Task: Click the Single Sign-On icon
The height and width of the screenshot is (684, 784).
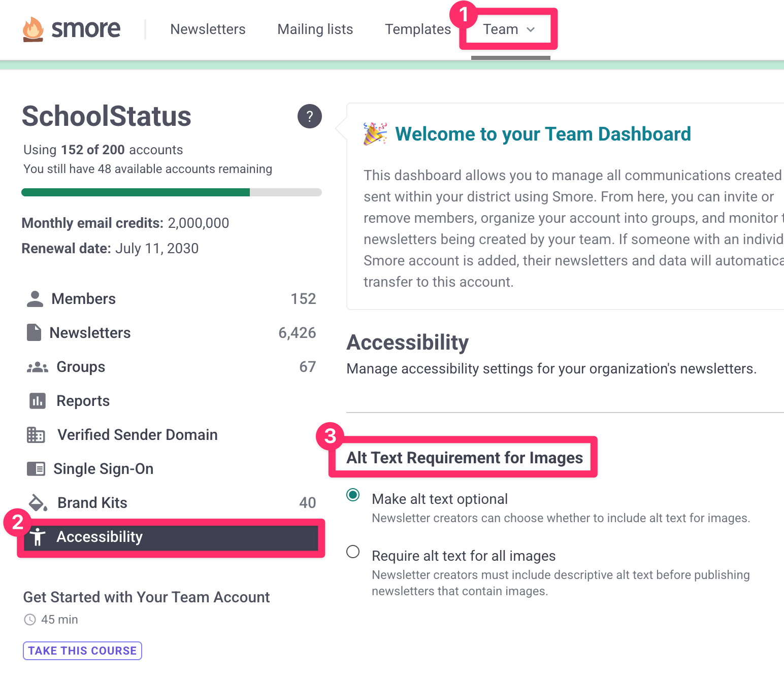Action: [36, 469]
